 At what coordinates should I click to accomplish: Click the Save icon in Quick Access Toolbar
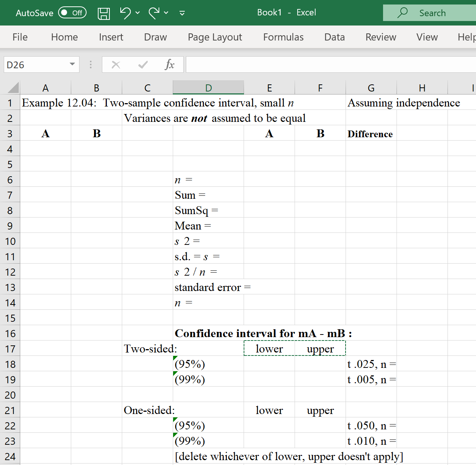click(104, 13)
